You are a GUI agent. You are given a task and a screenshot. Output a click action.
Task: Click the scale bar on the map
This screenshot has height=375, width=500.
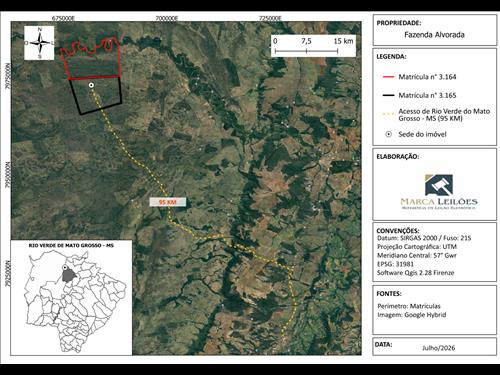click(x=313, y=46)
